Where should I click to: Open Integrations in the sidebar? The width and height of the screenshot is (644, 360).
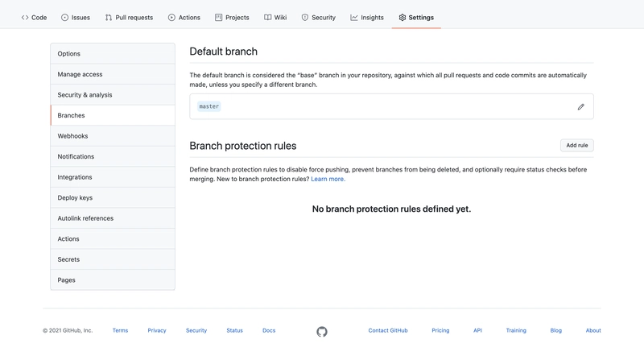113,177
